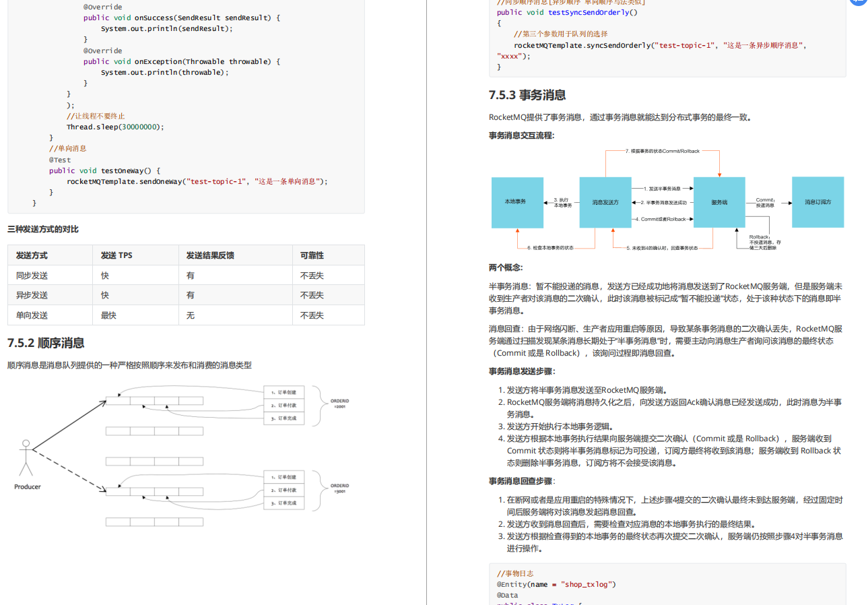
Task: Click 'public void testOneWay() {' code line
Action: [104, 170]
